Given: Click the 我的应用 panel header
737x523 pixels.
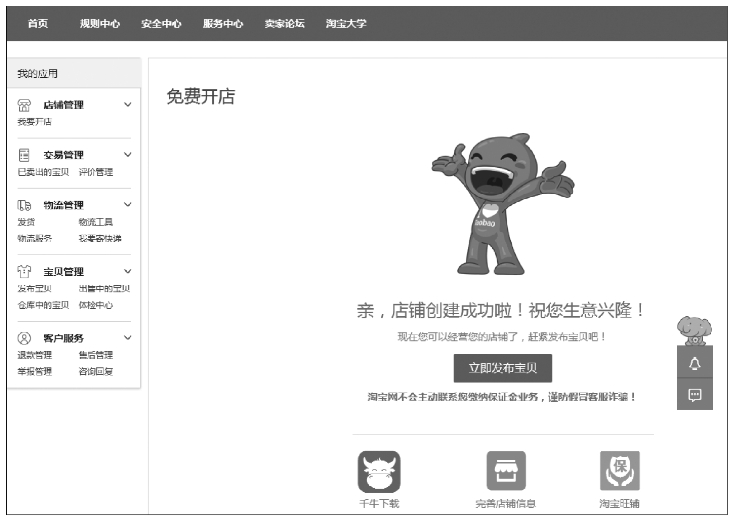Looking at the screenshot, I should coord(75,73).
